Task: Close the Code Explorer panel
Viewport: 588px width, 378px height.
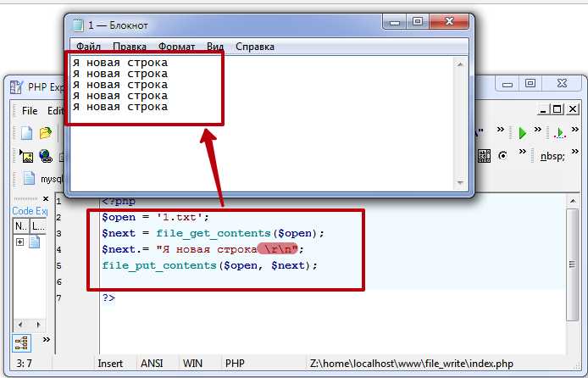Action: (x=46, y=199)
